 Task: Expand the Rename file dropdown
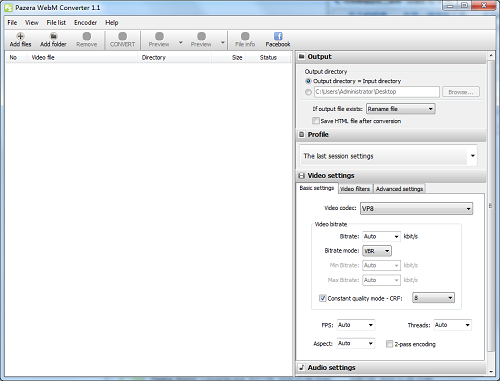(x=401, y=109)
